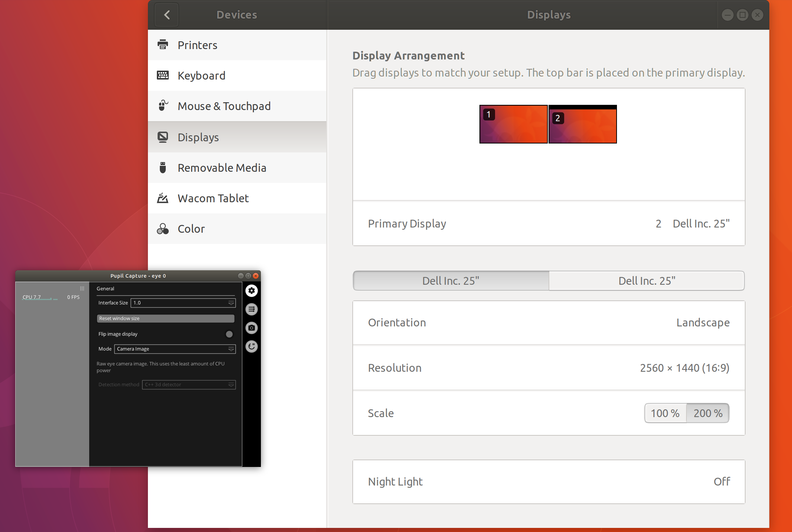This screenshot has height=532, width=792.
Task: Open the Resolution 2560 × 1440 option
Action: [x=549, y=368]
